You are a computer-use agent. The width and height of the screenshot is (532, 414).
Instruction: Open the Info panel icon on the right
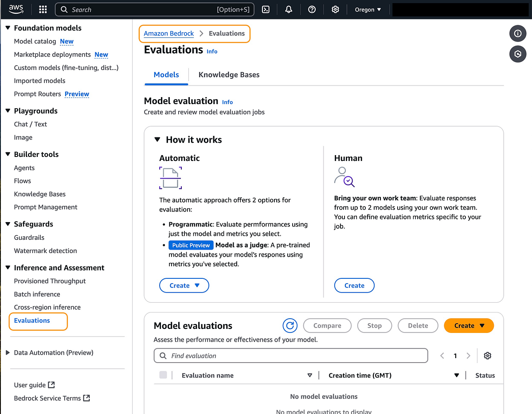pos(518,33)
